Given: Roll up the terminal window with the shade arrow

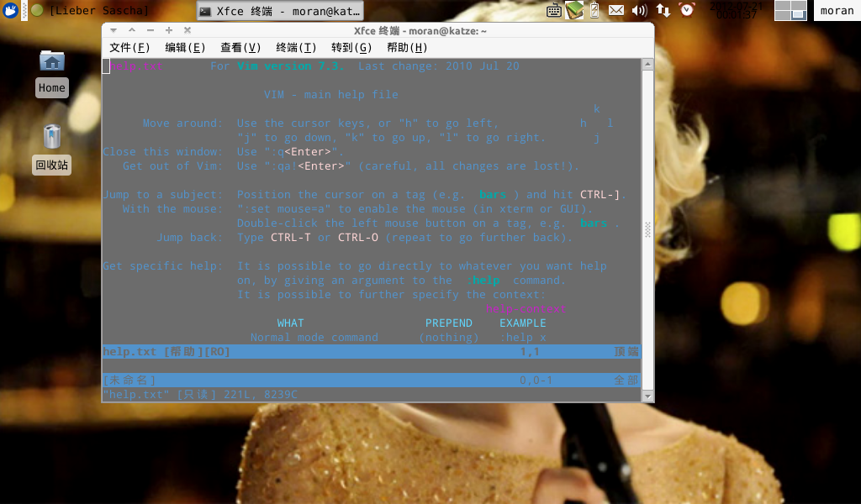Looking at the screenshot, I should coord(132,31).
